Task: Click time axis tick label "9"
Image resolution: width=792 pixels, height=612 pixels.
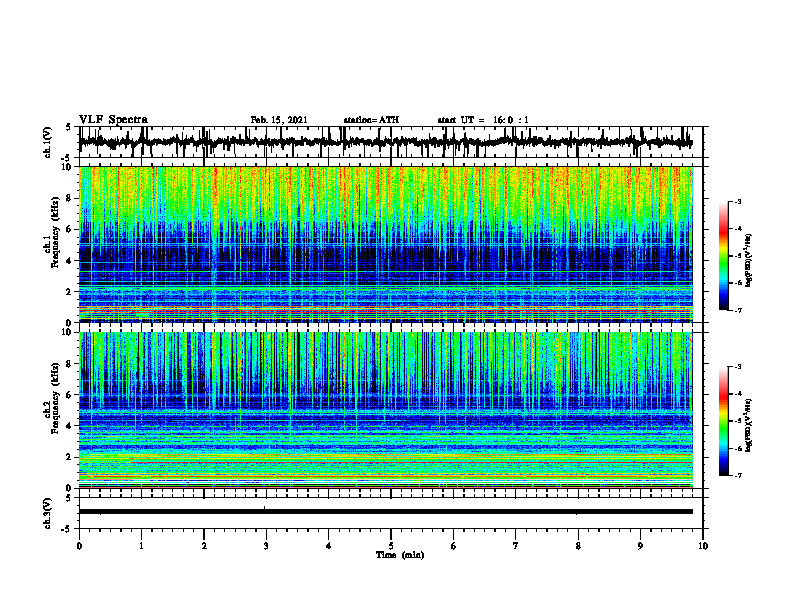Action: [x=640, y=546]
